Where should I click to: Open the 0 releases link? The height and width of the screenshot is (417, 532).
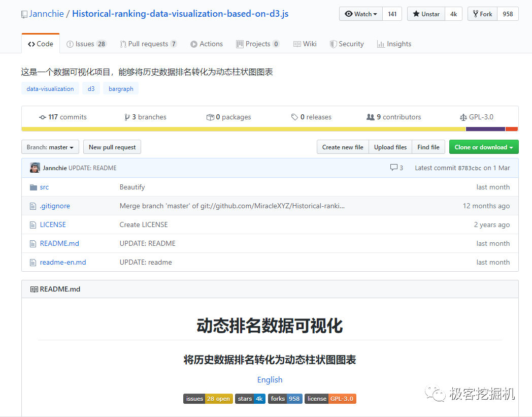[x=311, y=117]
